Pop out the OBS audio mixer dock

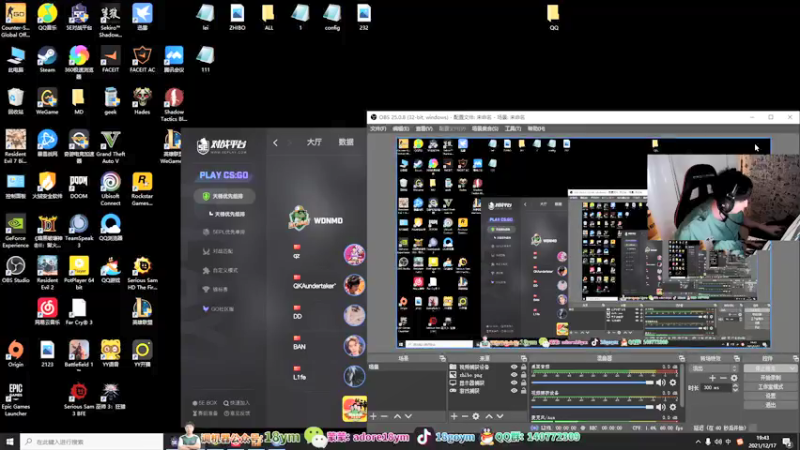pyautogui.click(x=682, y=358)
